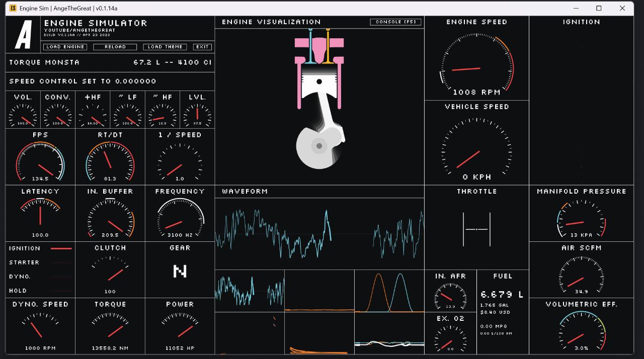Open the Console (F5) button
Screen dimensions: 644x359
(x=395, y=22)
